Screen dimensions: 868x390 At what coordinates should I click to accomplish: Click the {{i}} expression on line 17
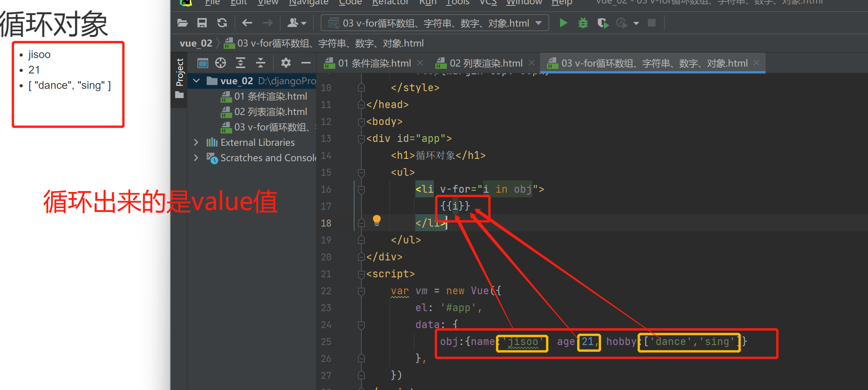click(x=455, y=206)
